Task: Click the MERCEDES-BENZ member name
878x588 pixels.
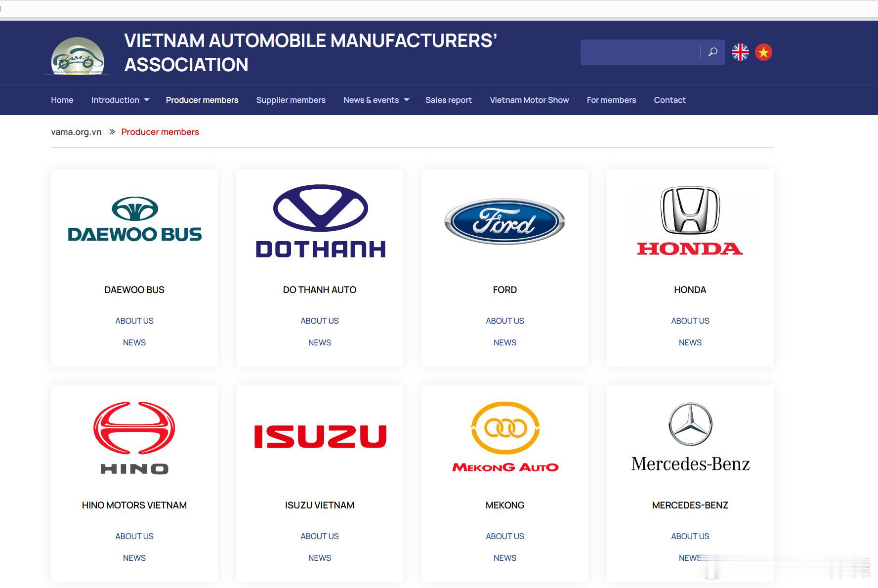Action: 690,505
